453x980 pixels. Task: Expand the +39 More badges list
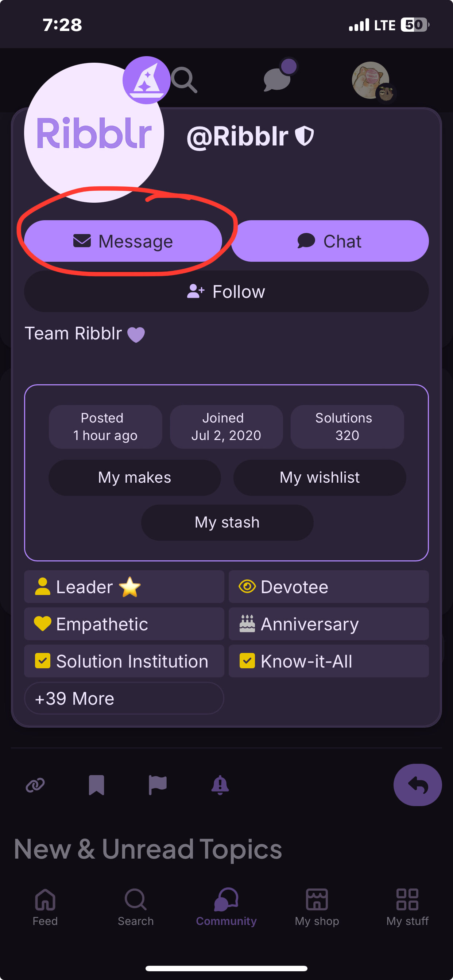124,699
